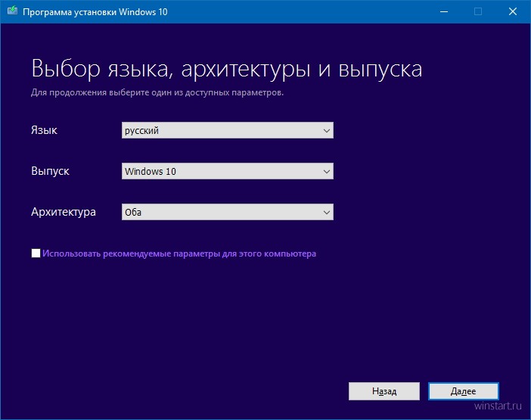Click the page heading 'Выбор языка, архитектуры и выпуска'
The width and height of the screenshot is (531, 420).
(226, 69)
